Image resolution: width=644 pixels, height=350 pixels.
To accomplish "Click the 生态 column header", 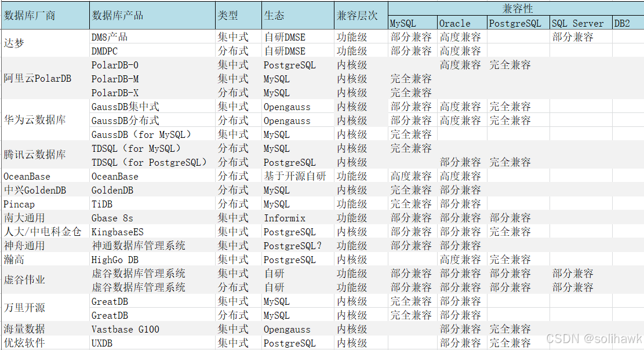I will coord(298,16).
